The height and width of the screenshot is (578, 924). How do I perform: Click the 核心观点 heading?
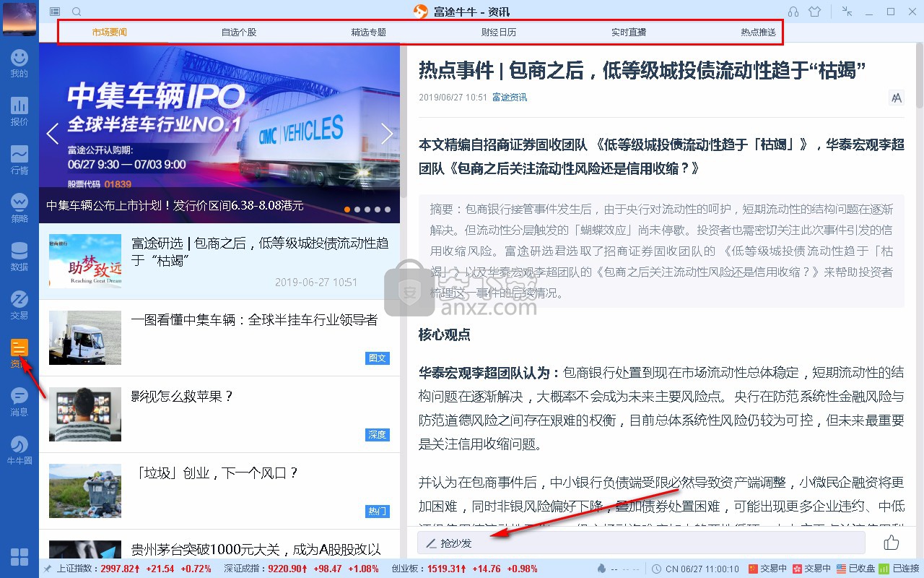coord(445,335)
